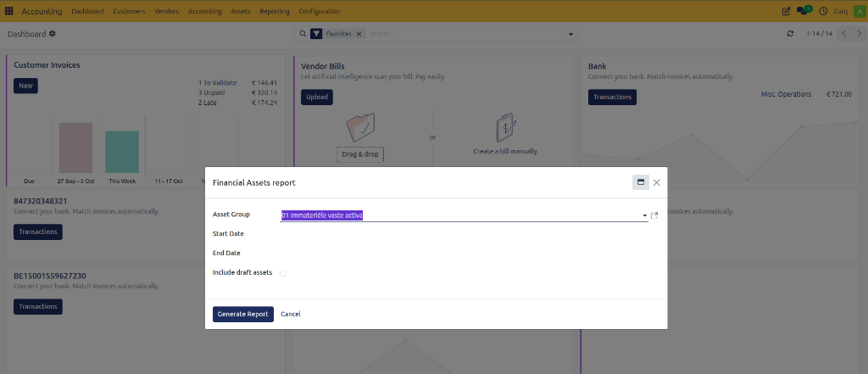Cancel the Financial Assets report dialog
Screen dimensions: 868x374
click(291, 314)
